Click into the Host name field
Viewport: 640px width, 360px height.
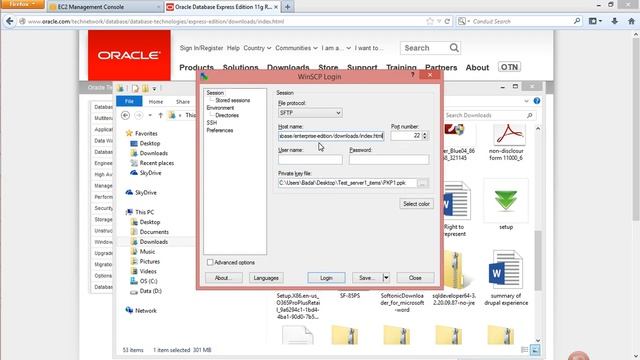(331, 136)
